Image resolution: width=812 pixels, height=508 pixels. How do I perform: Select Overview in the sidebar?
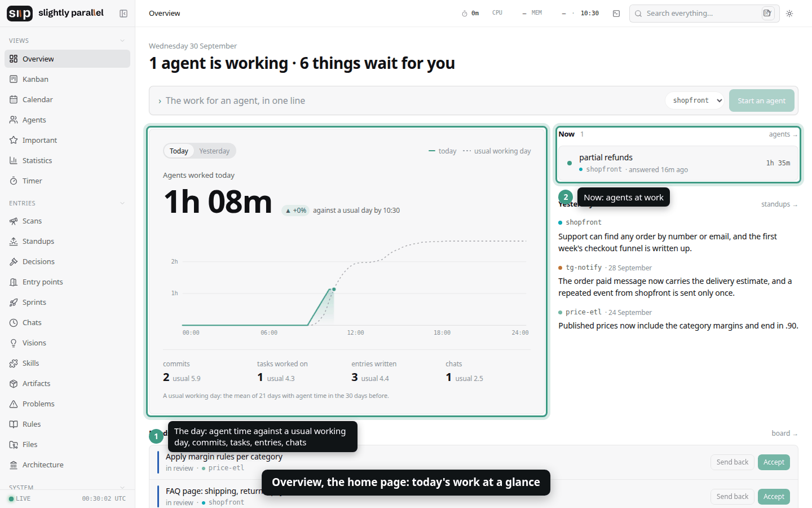point(67,59)
